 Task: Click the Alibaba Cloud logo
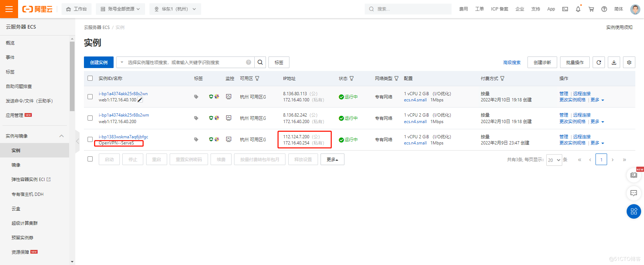[37, 9]
